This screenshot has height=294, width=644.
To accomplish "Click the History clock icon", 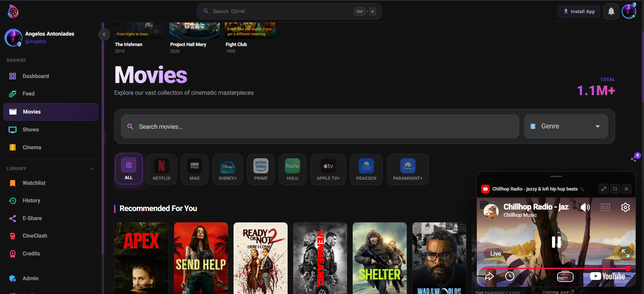I will coord(13,201).
